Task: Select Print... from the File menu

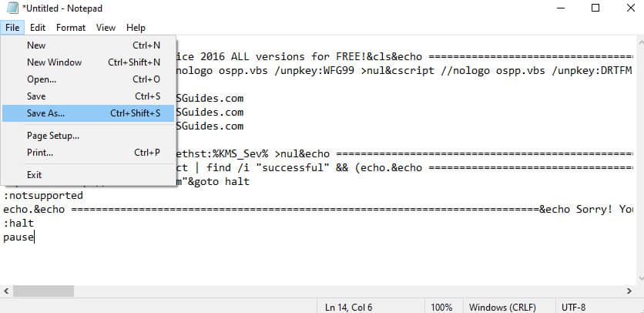Action: [88, 152]
